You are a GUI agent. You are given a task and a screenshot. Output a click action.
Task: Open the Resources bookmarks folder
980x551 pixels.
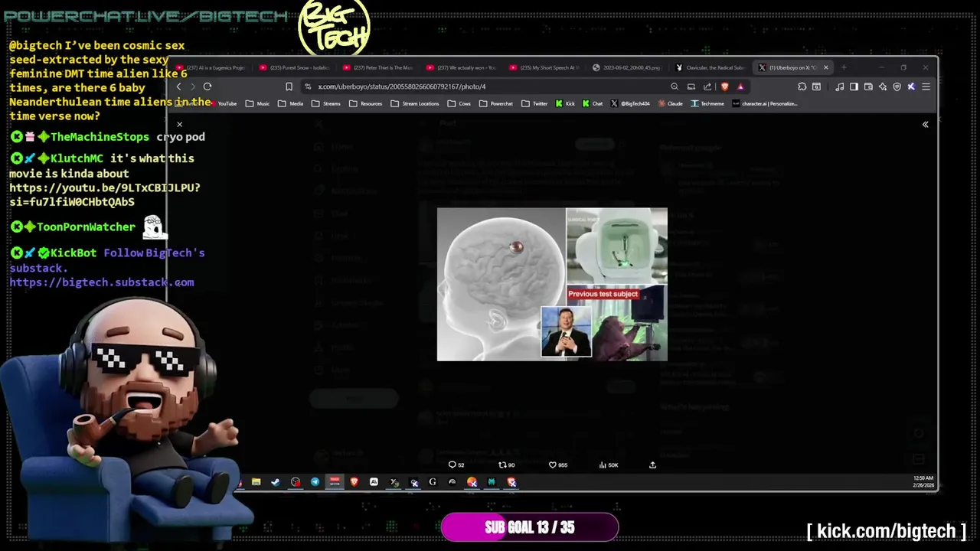click(x=366, y=103)
